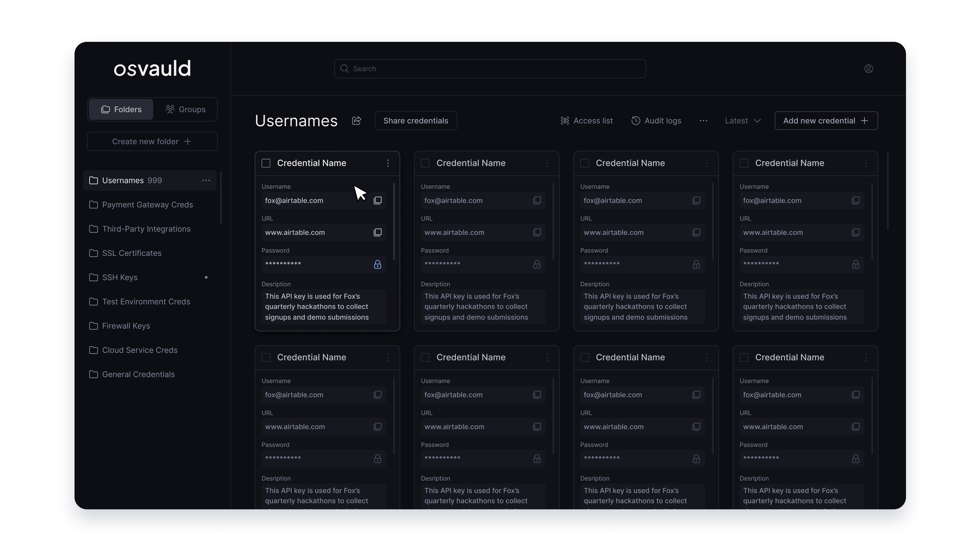Focus the Search input field
Screen dimensions: 980x551
point(490,69)
